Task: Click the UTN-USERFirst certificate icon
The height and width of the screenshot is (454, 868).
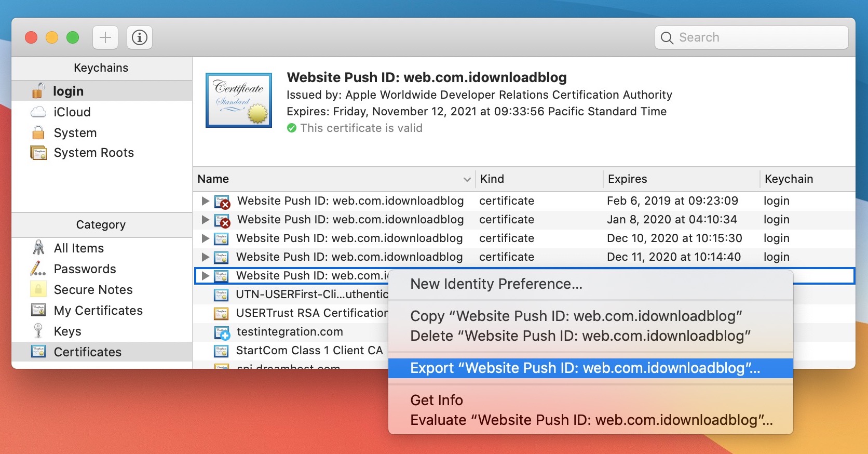Action: pyautogui.click(x=221, y=295)
